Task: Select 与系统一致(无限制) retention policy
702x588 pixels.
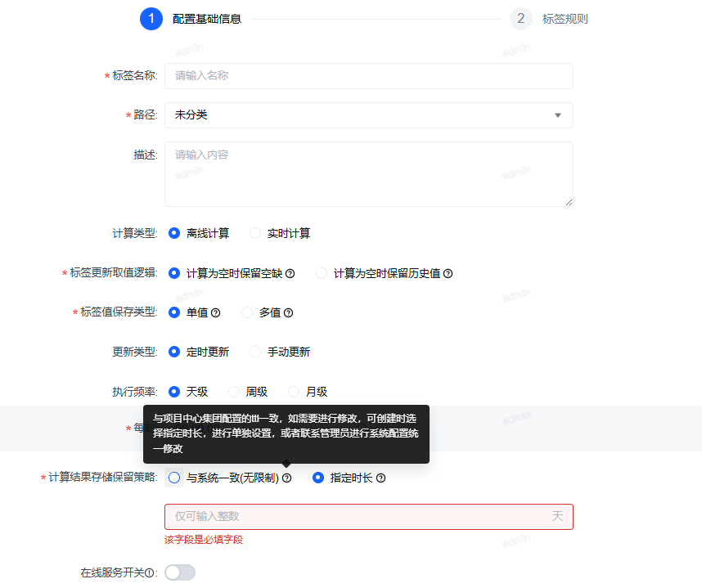Action: point(174,478)
